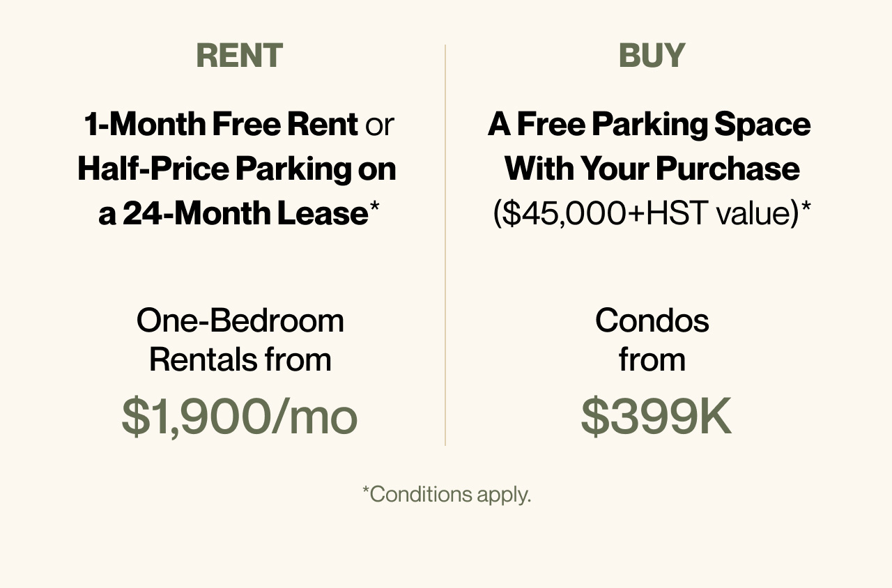This screenshot has height=588, width=892.
Task: Click One-Bedroom text
Action: 240,320
